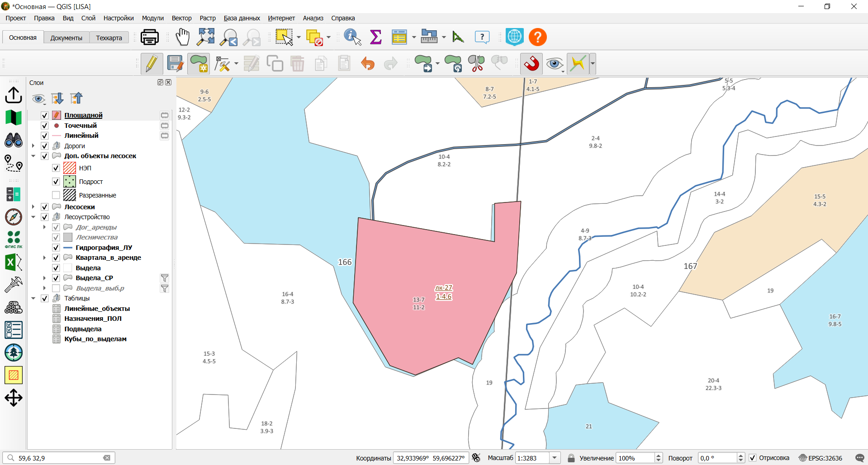Click the Undo orange arrow
The image size is (868, 465).
point(368,64)
